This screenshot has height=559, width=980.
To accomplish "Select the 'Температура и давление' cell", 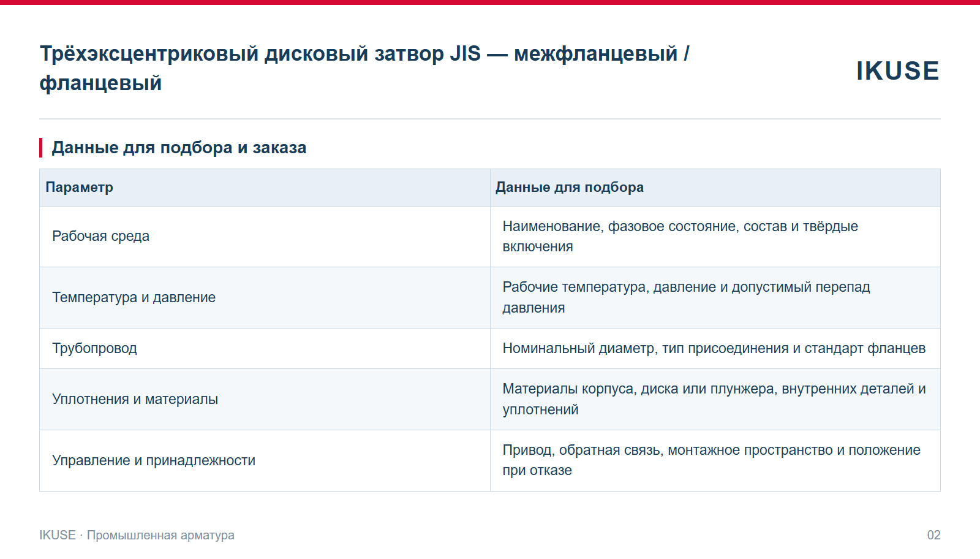I will coord(265,298).
